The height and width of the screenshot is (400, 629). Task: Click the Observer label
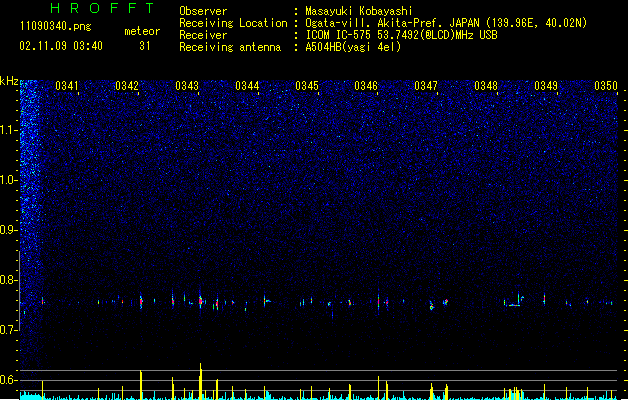(x=203, y=11)
